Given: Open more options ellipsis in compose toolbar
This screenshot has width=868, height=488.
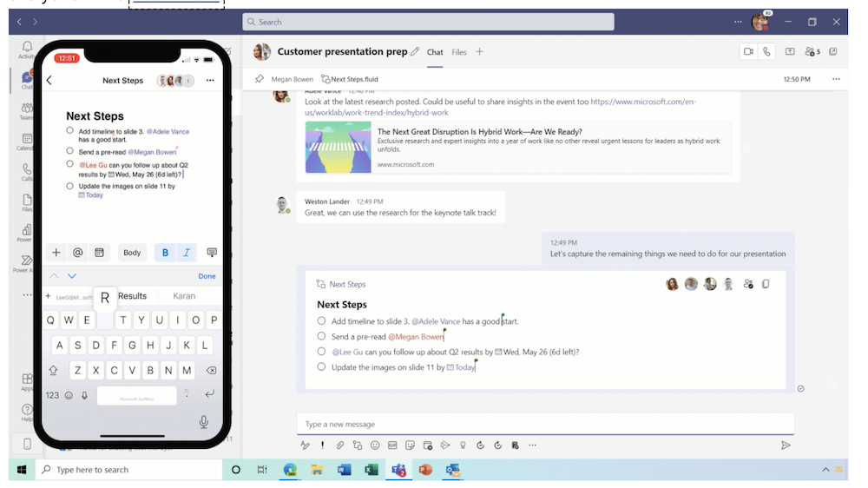Looking at the screenshot, I should [x=533, y=445].
